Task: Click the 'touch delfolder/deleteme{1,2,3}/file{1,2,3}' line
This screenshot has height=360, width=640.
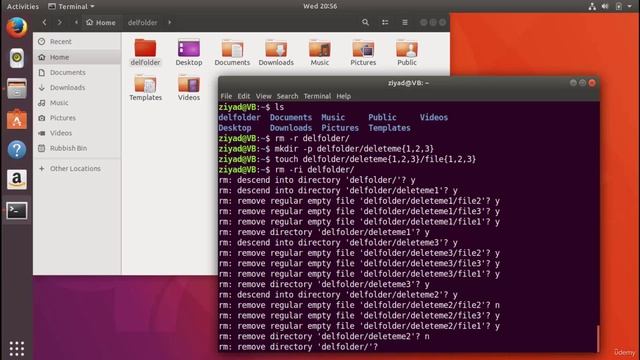Action: pos(347,159)
